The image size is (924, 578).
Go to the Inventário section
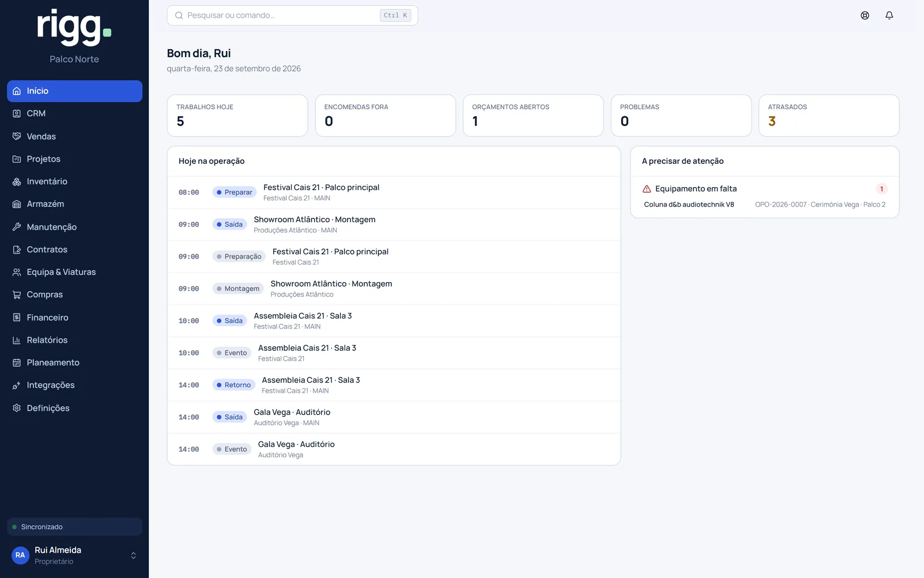(x=74, y=181)
